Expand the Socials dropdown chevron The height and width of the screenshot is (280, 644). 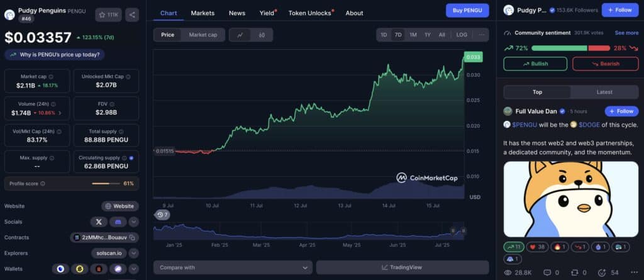[133, 222]
